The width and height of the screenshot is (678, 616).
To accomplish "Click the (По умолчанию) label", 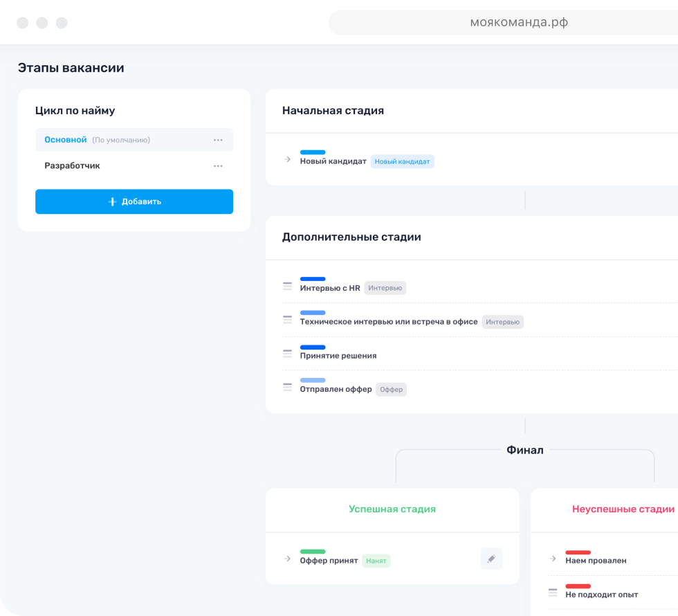I will (121, 140).
